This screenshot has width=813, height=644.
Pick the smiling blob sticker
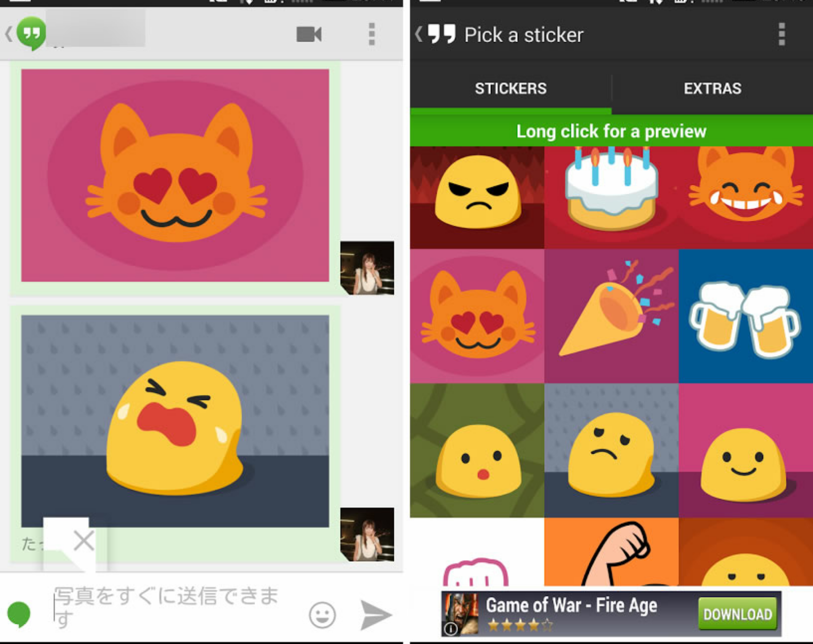tap(746, 451)
